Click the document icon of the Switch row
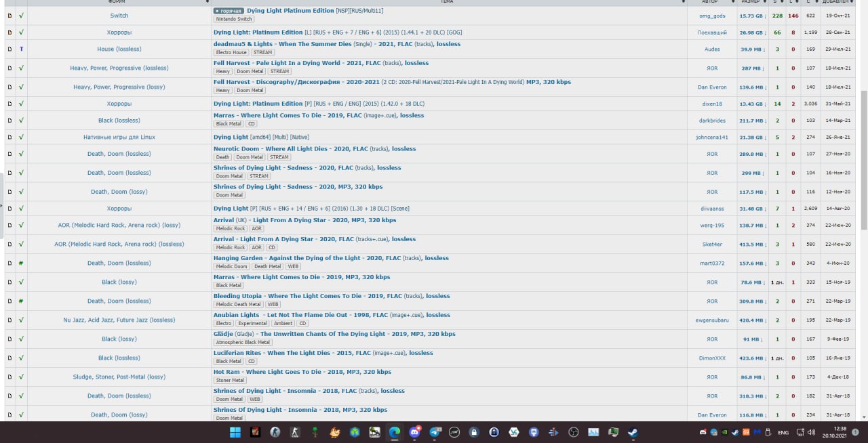 pyautogui.click(x=9, y=16)
